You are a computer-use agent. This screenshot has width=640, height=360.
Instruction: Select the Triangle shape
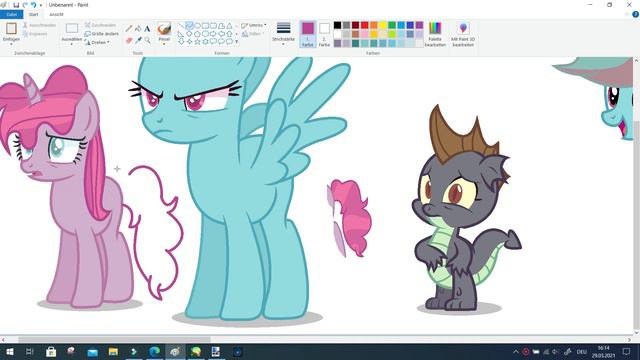[x=229, y=26]
